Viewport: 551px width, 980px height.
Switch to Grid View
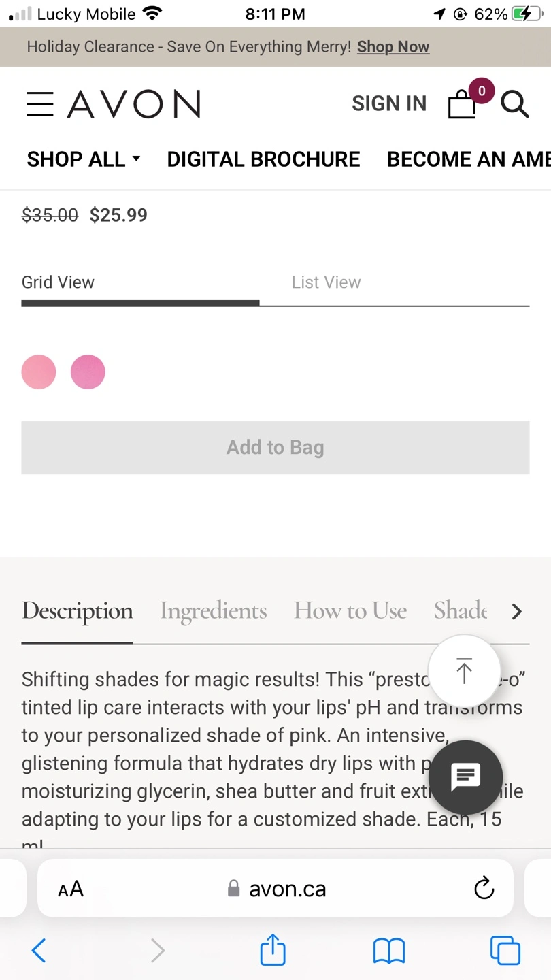58,282
